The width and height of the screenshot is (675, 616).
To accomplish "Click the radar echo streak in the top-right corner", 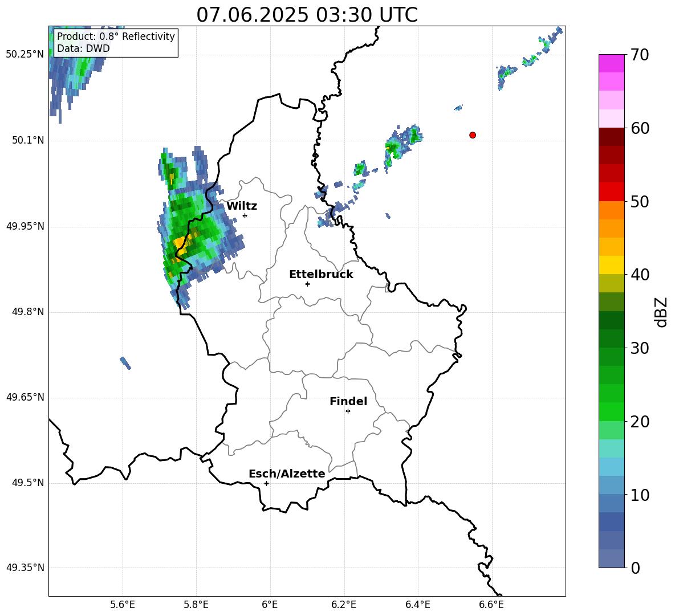I will (x=530, y=59).
